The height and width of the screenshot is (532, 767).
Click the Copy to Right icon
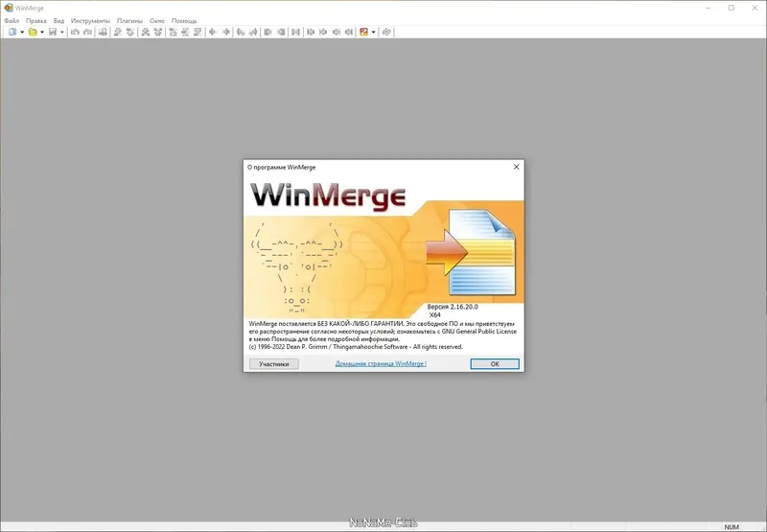pyautogui.click(x=212, y=32)
